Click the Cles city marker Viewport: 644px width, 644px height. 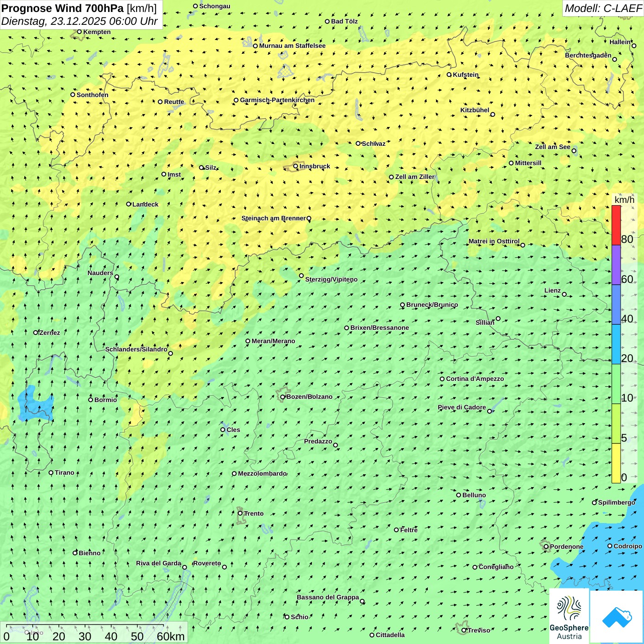223,430
